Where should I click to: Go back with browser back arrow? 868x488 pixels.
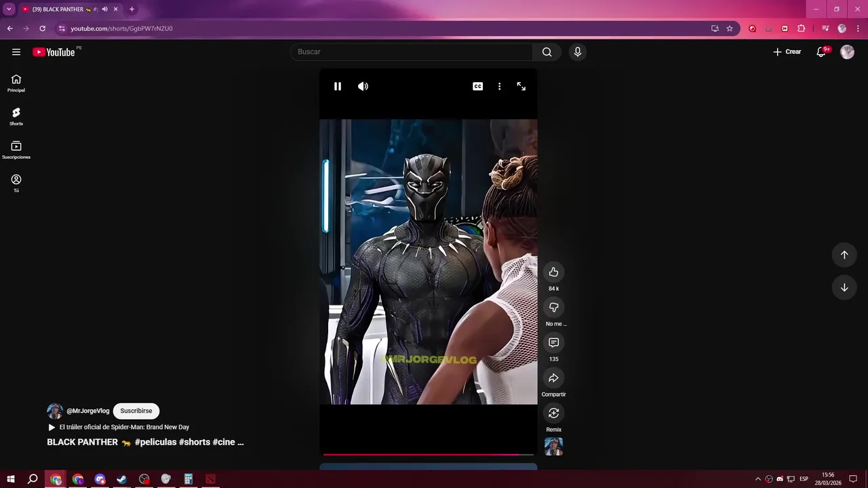click(9, 28)
